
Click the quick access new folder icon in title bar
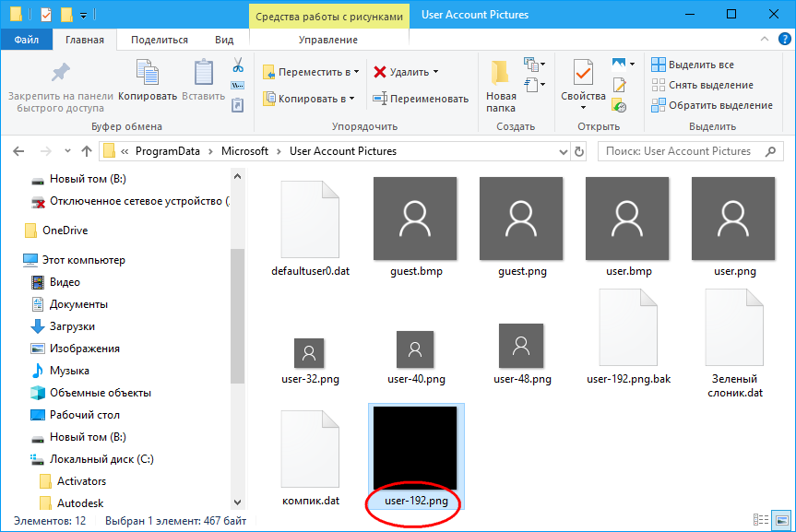(66, 14)
